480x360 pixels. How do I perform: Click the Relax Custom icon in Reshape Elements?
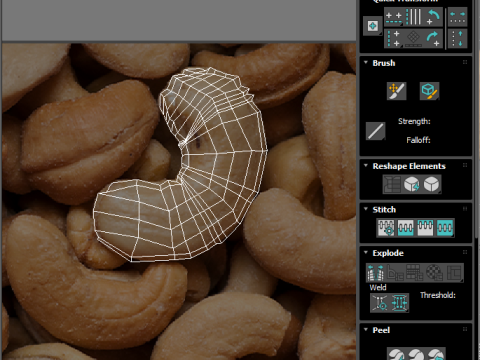click(x=431, y=184)
